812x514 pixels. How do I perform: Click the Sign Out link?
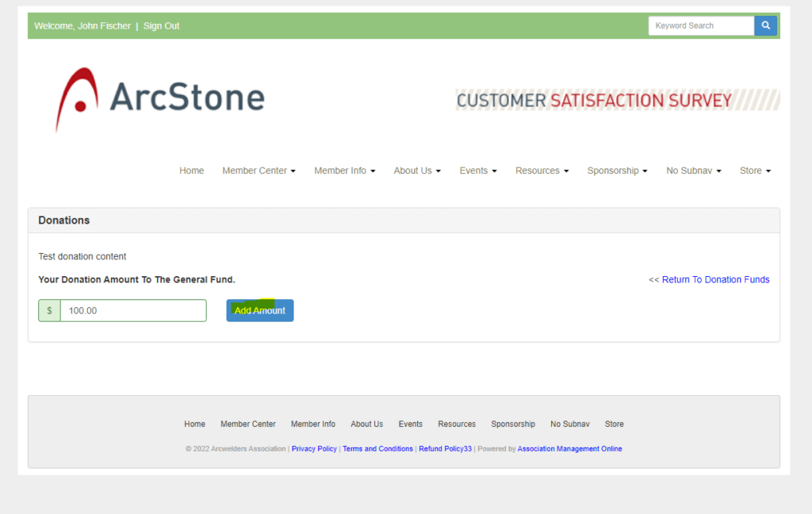[161, 26]
